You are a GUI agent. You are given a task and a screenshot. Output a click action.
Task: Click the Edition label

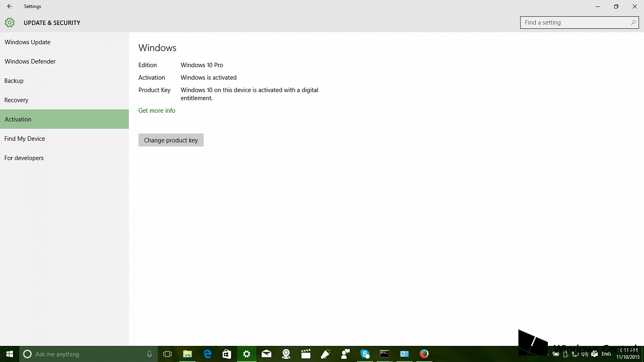tap(148, 65)
